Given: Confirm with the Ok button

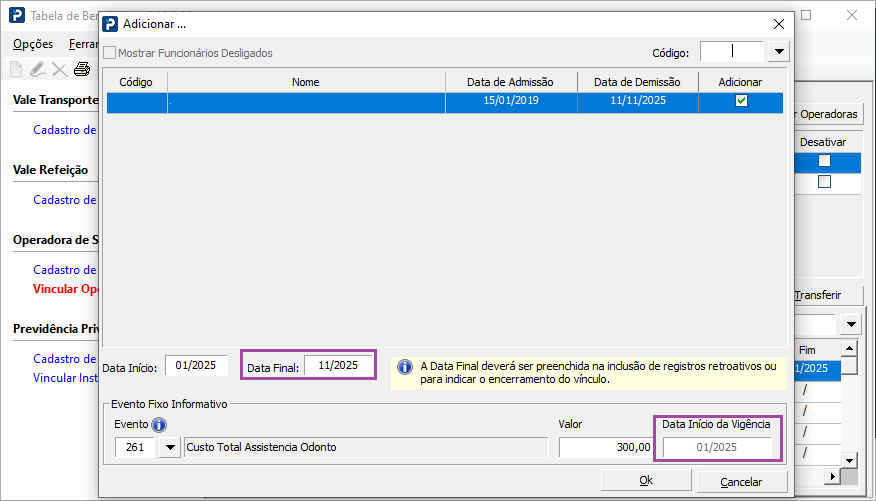Looking at the screenshot, I should coord(646,480).
